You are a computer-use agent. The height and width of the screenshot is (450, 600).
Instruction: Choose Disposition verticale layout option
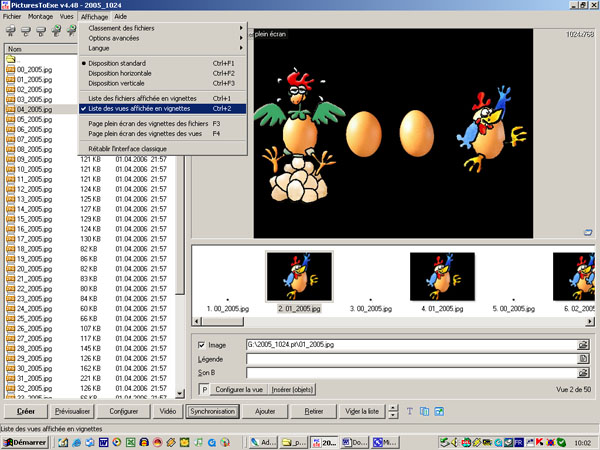coord(162,83)
